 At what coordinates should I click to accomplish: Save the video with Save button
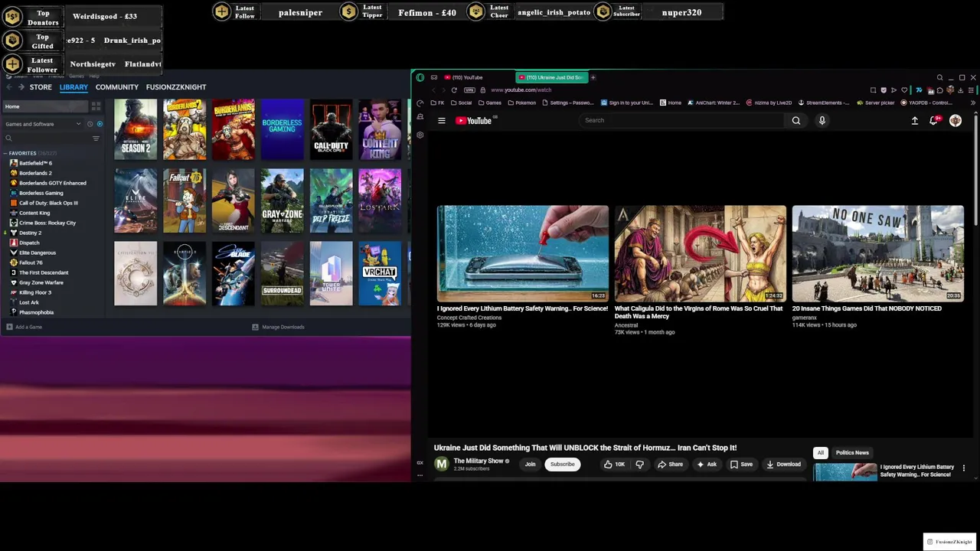[741, 464]
